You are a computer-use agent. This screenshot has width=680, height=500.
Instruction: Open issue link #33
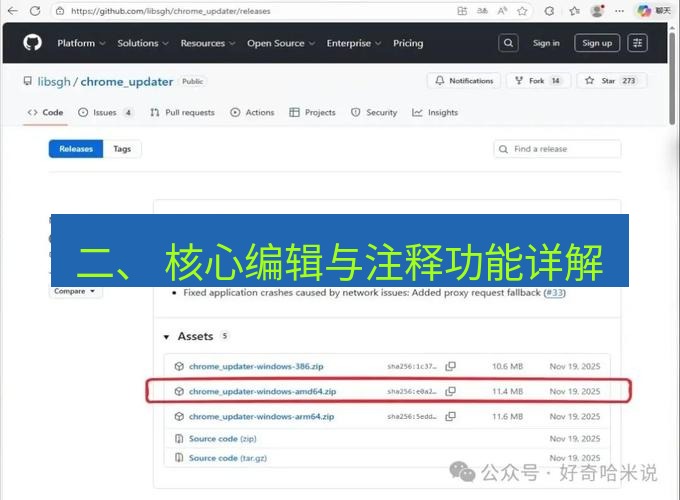coord(555,293)
